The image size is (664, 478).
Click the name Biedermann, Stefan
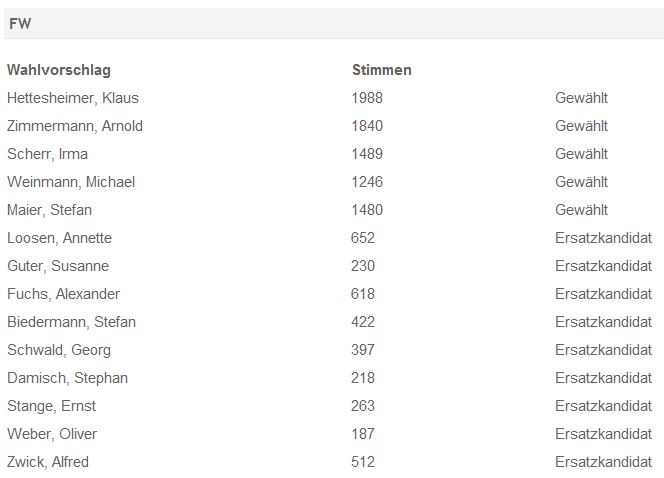coord(72,322)
